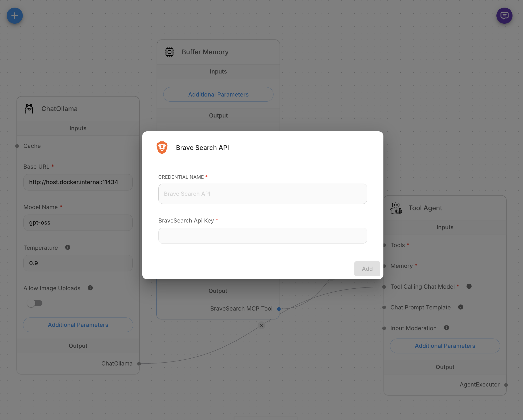
Task: Expand Buffer Memory Additional Parameters
Action: pyautogui.click(x=218, y=94)
